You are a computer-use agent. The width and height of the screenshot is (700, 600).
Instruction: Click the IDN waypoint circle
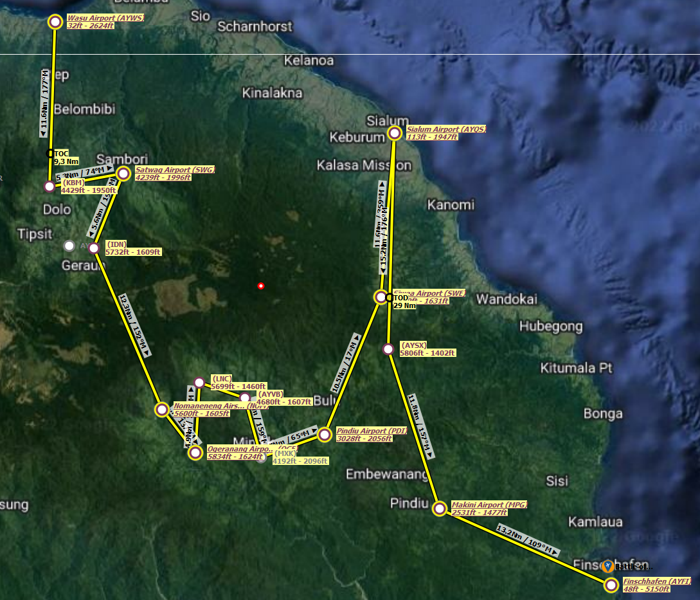[x=94, y=248]
